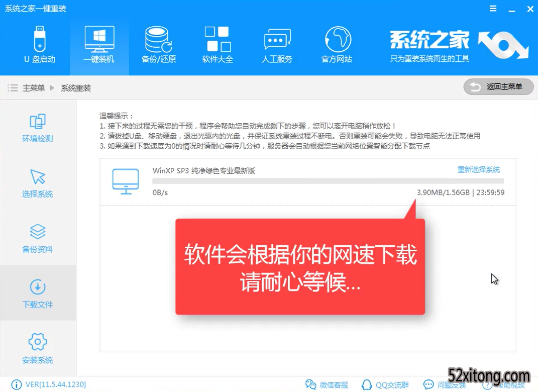Select the 下载文件 step
This screenshot has height=392, width=538.
(37, 294)
